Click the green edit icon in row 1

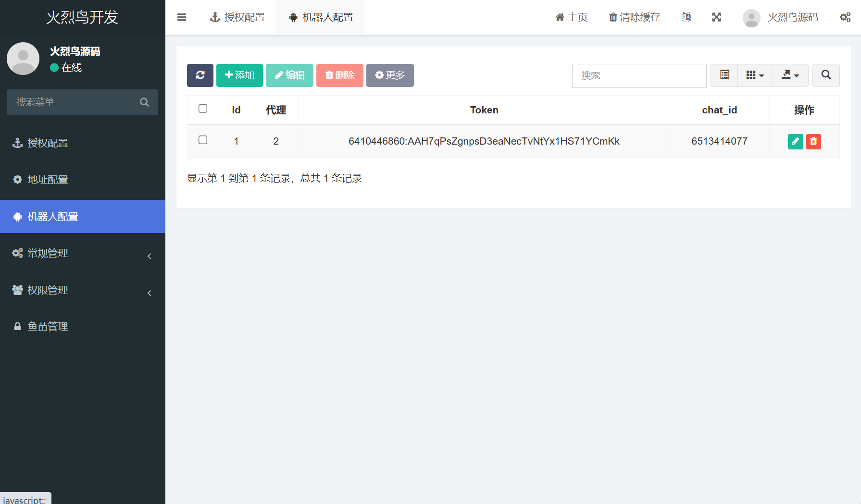coord(795,141)
